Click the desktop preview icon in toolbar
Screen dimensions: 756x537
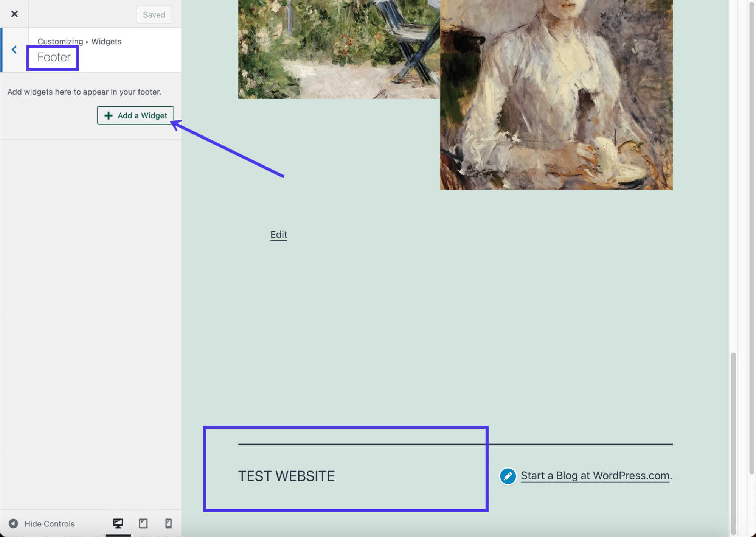point(118,523)
